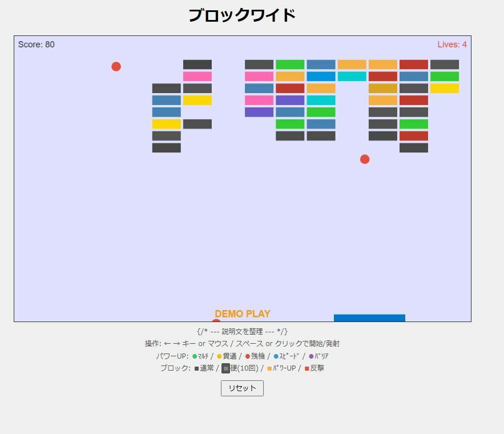
Task: Select the purple バリア power-up icon
Action: tap(311, 356)
